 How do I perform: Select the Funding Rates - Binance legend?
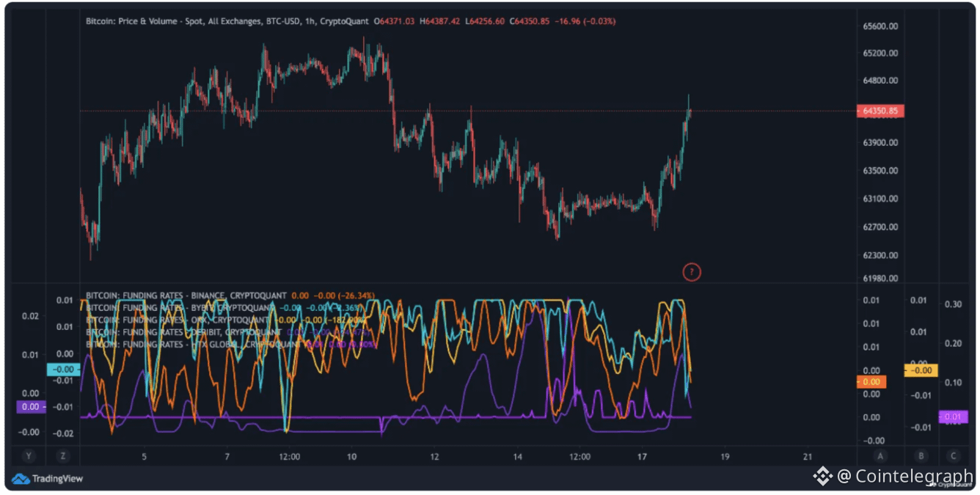point(186,296)
